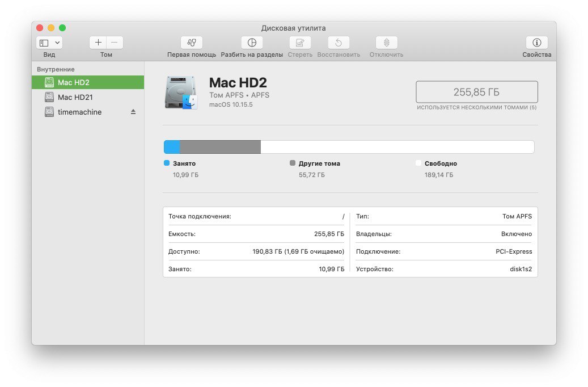Expand the View dropdown chevron

pyautogui.click(x=57, y=43)
